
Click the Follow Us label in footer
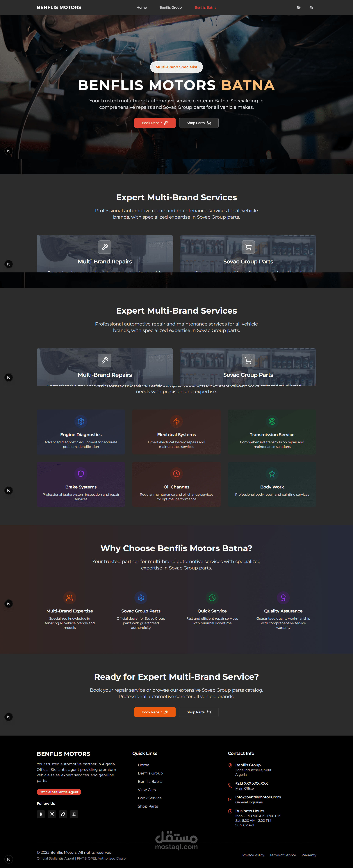coord(46,803)
